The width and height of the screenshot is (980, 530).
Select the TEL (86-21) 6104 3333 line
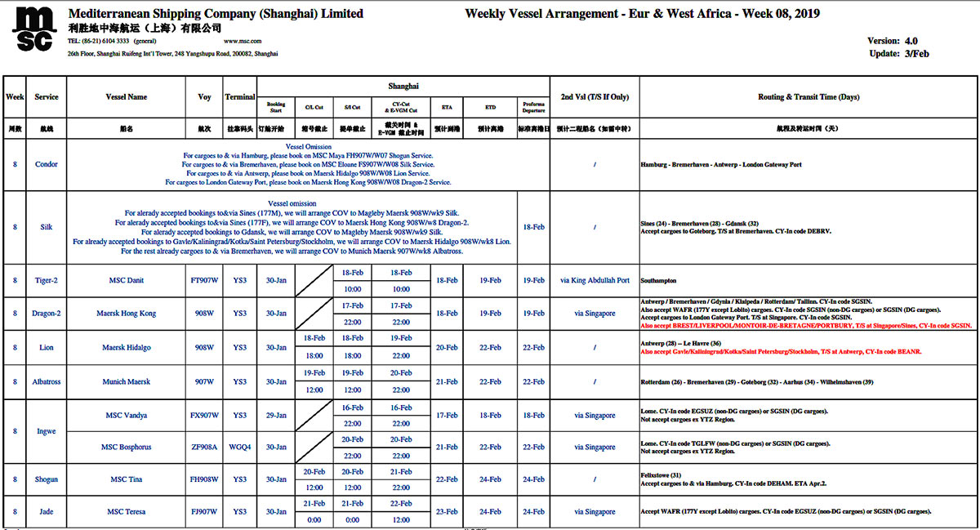(x=112, y=41)
